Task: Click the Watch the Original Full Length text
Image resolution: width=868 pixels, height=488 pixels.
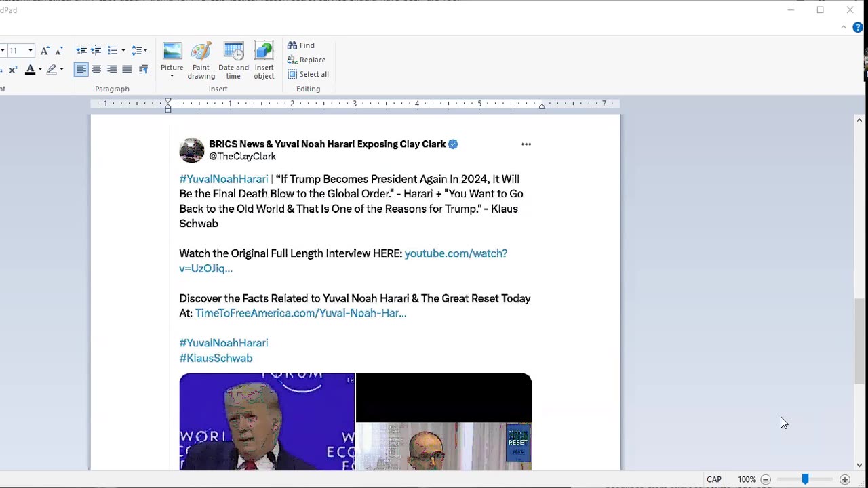Action: coord(291,253)
